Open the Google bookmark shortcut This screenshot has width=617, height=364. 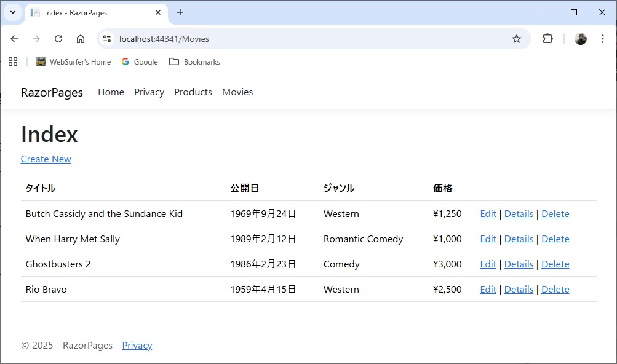tap(140, 61)
